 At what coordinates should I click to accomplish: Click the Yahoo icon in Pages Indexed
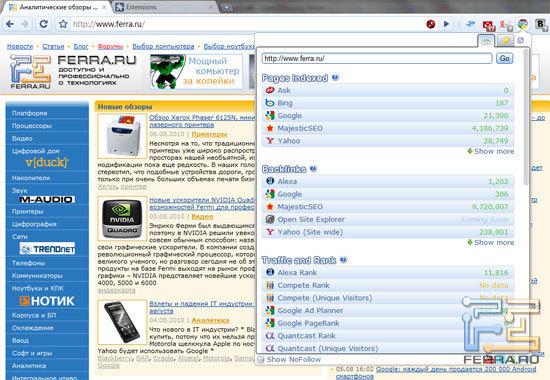tap(269, 141)
